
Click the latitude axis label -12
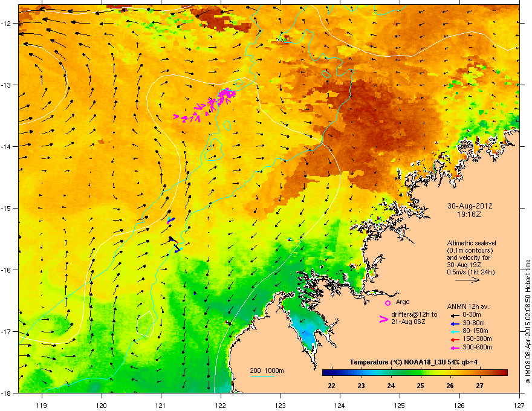(6, 23)
